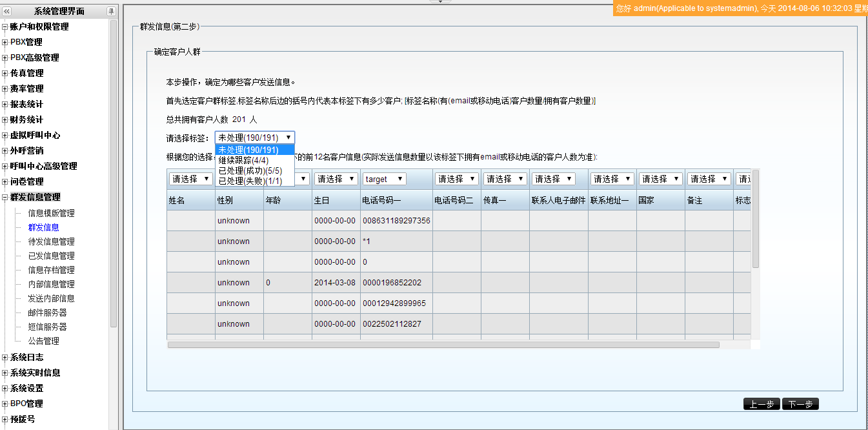Open 短信服务器 settings
This screenshot has width=868, height=430.
(47, 327)
